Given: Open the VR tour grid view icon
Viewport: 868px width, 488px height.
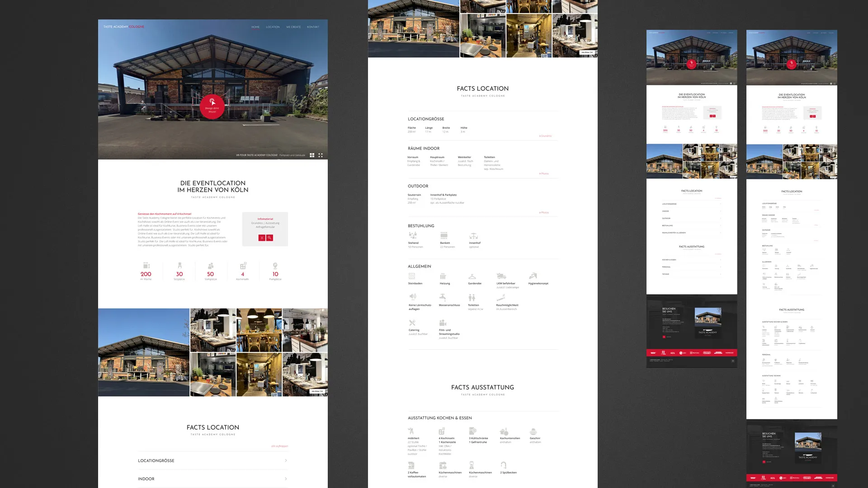Looking at the screenshot, I should tap(312, 155).
